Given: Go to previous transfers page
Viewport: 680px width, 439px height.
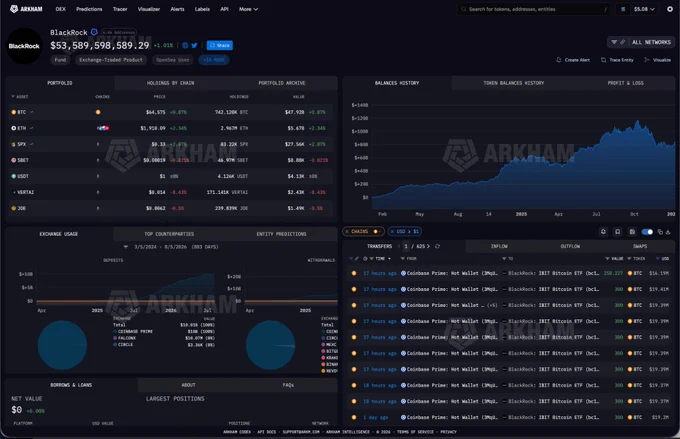Looking at the screenshot, I should click(x=399, y=246).
